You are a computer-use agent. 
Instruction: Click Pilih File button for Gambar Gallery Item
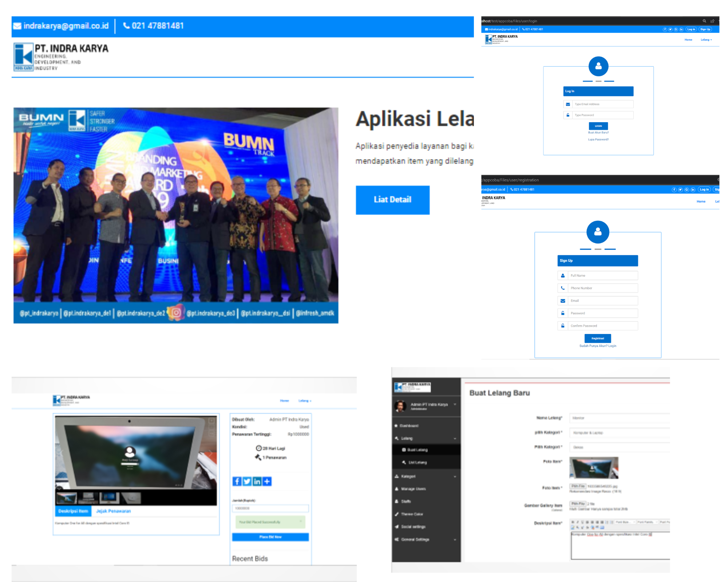pos(578,503)
